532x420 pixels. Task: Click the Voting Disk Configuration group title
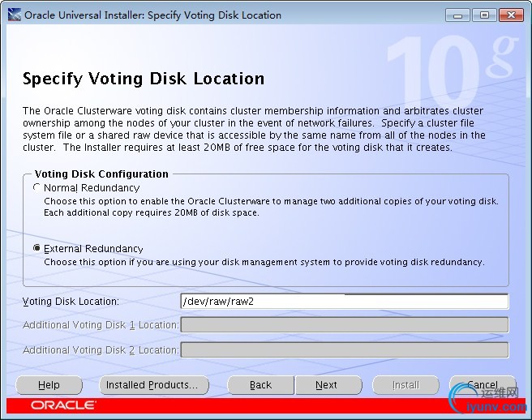101,174
